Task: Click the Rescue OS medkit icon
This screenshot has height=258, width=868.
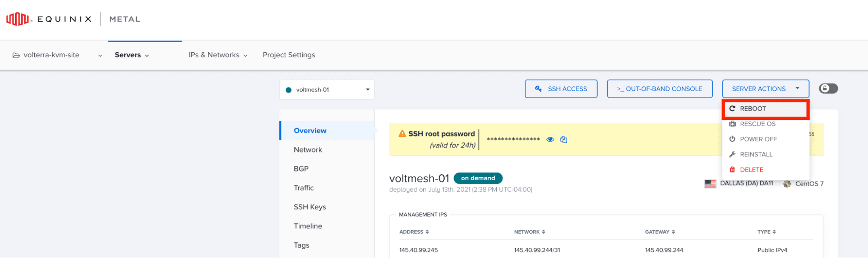Action: pyautogui.click(x=732, y=124)
